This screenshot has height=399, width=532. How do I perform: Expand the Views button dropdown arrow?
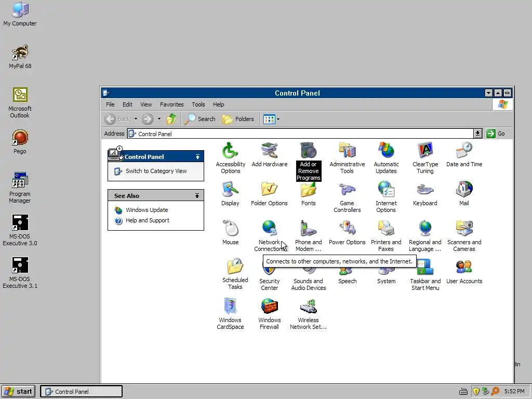(278, 119)
